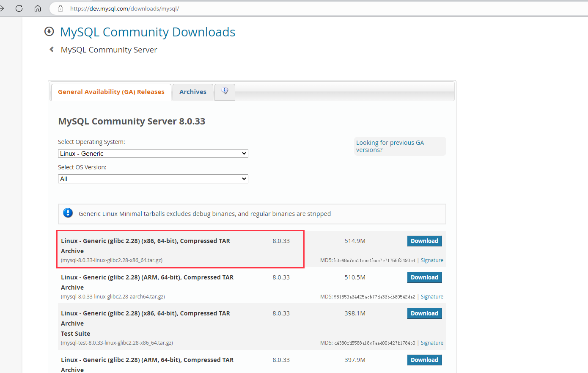Click the Test Suite label text
Screen dimensions: 588x373
[x=75, y=334]
